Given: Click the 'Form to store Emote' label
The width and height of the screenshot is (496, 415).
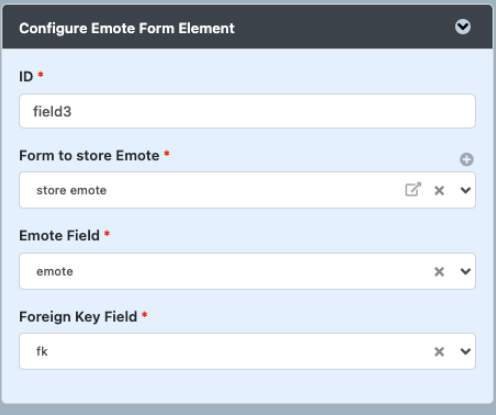Looking at the screenshot, I should [89, 156].
